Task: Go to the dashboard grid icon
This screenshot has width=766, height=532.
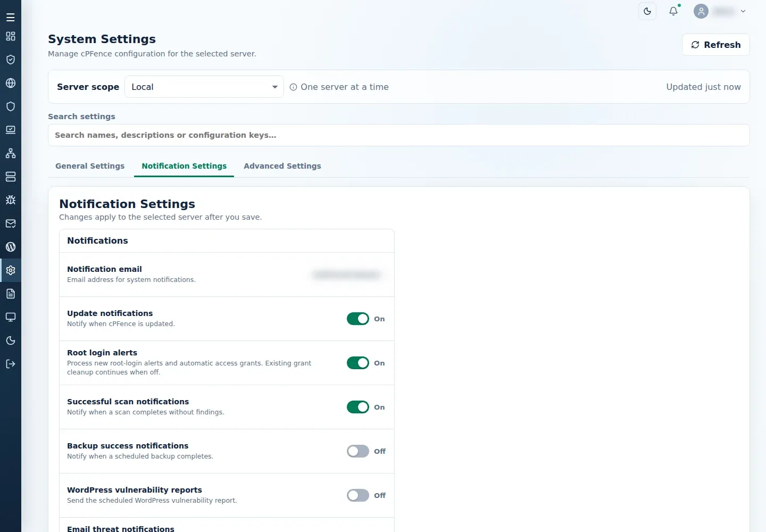Action: point(11,36)
